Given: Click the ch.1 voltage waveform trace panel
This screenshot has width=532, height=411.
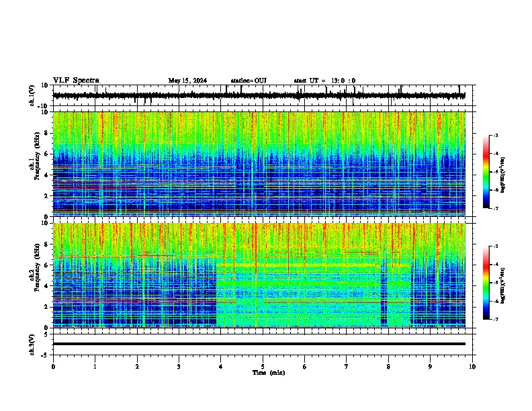Looking at the screenshot, I should (x=262, y=95).
